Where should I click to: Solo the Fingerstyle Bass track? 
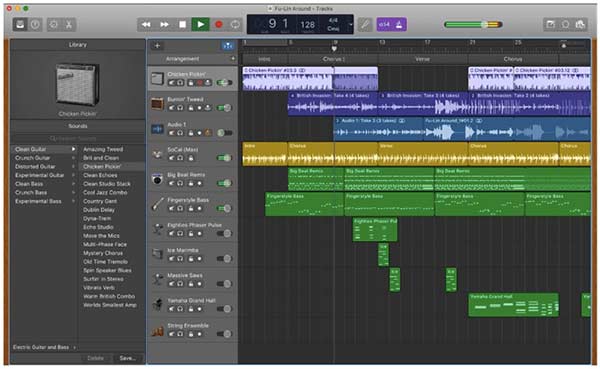pyautogui.click(x=180, y=209)
